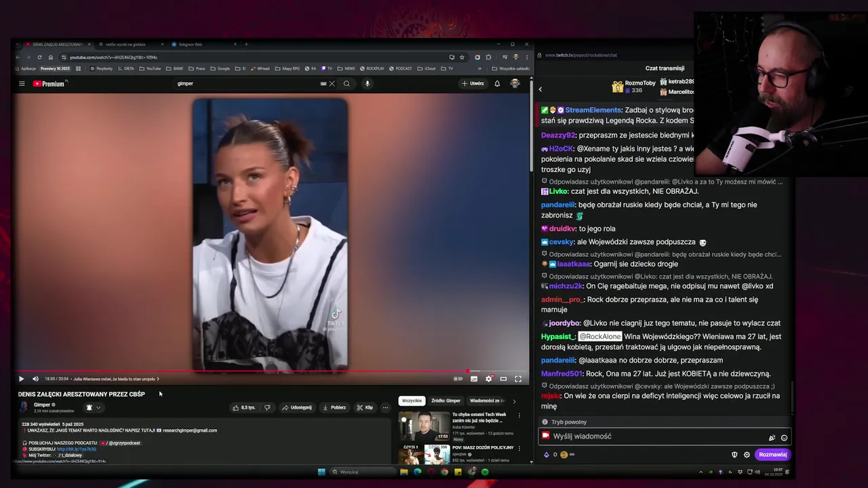Open on-screen keyboard icon in YouTube search
This screenshot has height=488, width=868.
tap(323, 84)
